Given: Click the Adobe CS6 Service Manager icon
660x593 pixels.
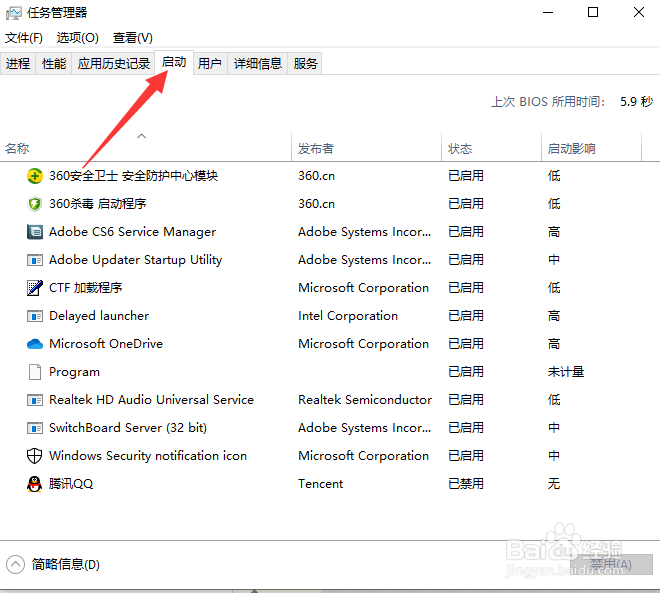Looking at the screenshot, I should tap(35, 232).
